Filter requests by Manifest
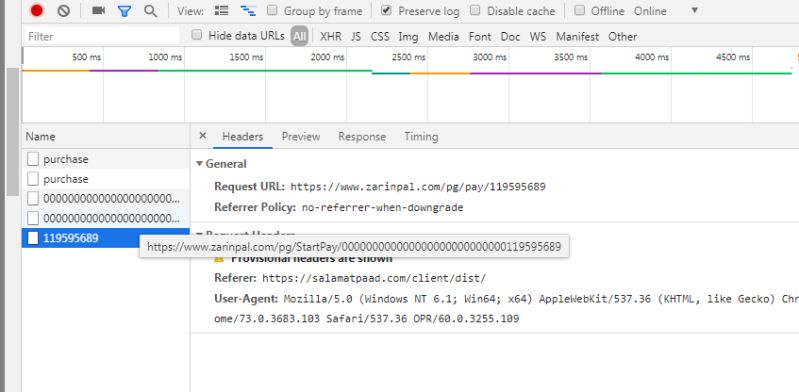The width and height of the screenshot is (799, 392). coord(577,37)
